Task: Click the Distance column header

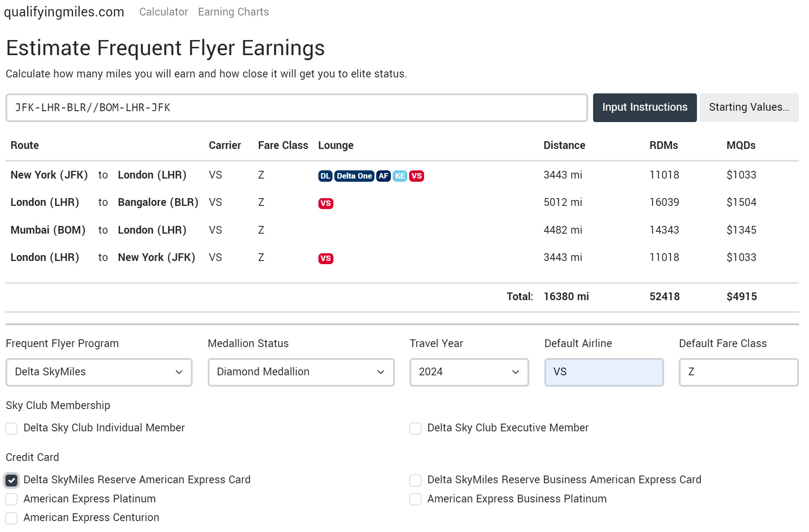Action: click(564, 145)
